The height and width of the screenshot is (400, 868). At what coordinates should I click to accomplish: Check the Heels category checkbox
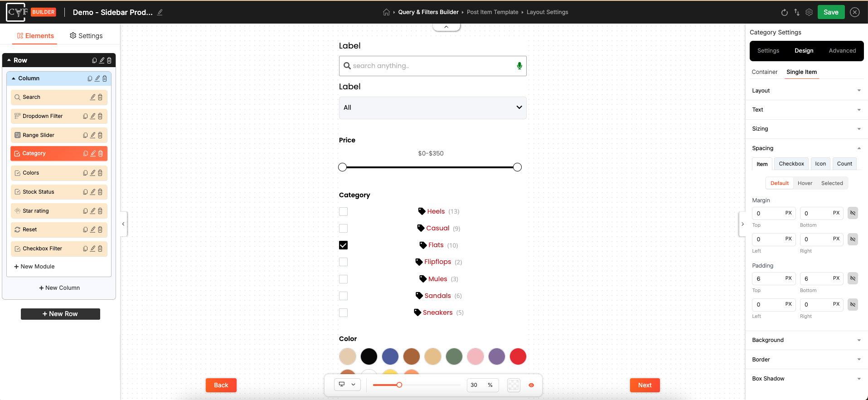point(344,211)
